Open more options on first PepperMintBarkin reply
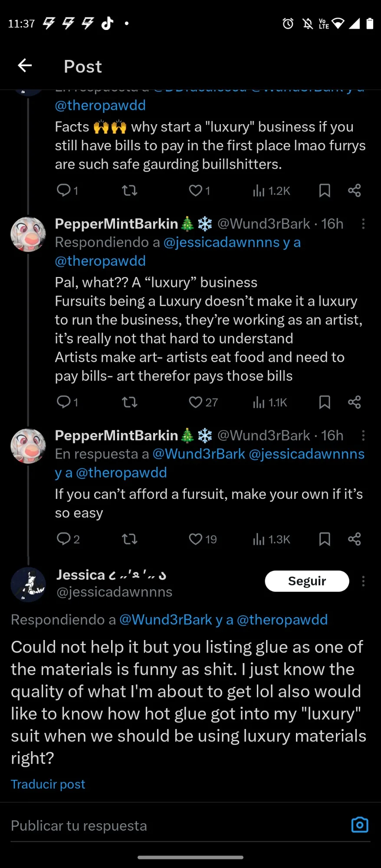The height and width of the screenshot is (868, 381). (363, 224)
